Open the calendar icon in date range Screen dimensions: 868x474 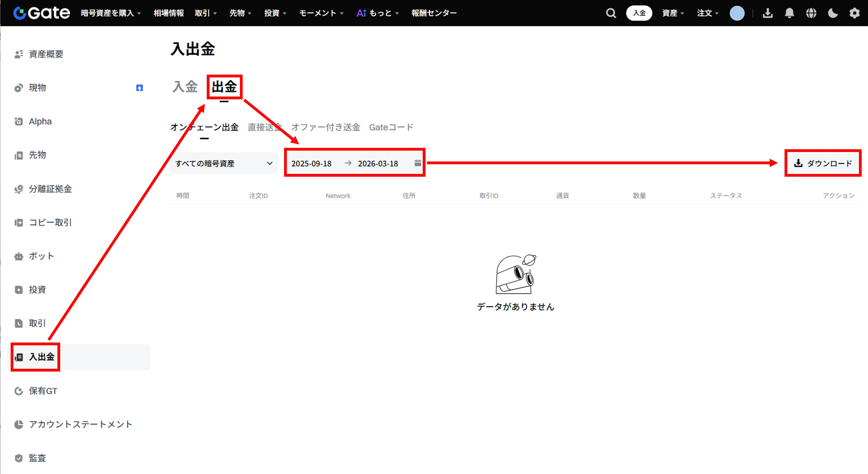coord(417,163)
